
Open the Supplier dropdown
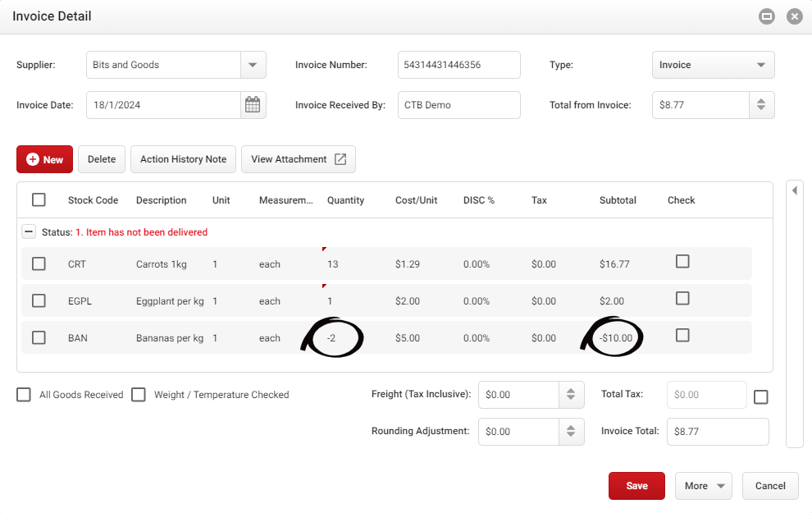pyautogui.click(x=253, y=64)
